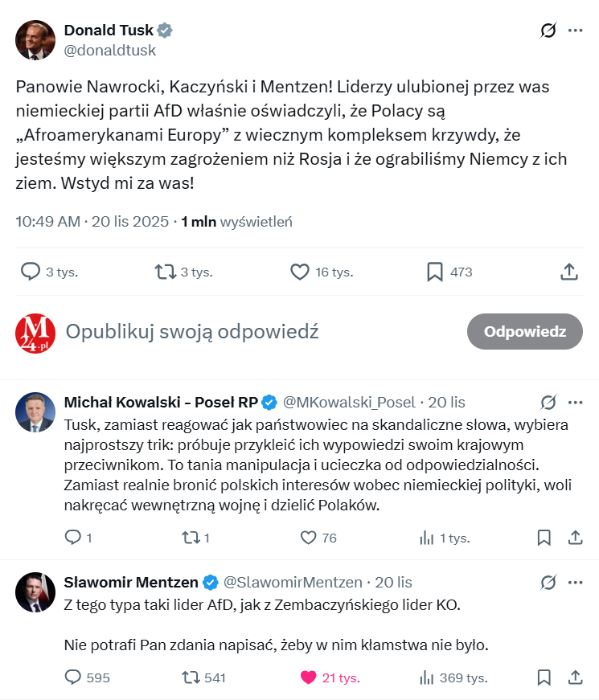Repost Donald Tusk's post
The height and width of the screenshot is (700, 599).
coord(166,272)
